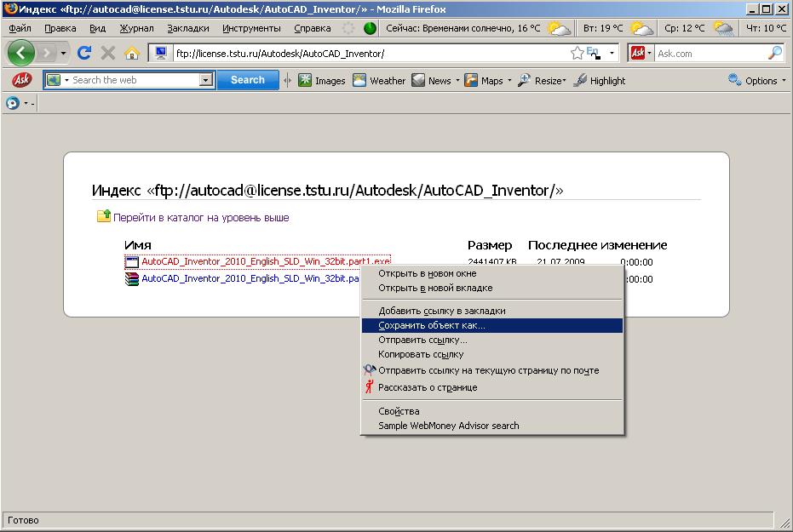Click the Maps toolbar button
The height and width of the screenshot is (532, 793).
[x=484, y=80]
